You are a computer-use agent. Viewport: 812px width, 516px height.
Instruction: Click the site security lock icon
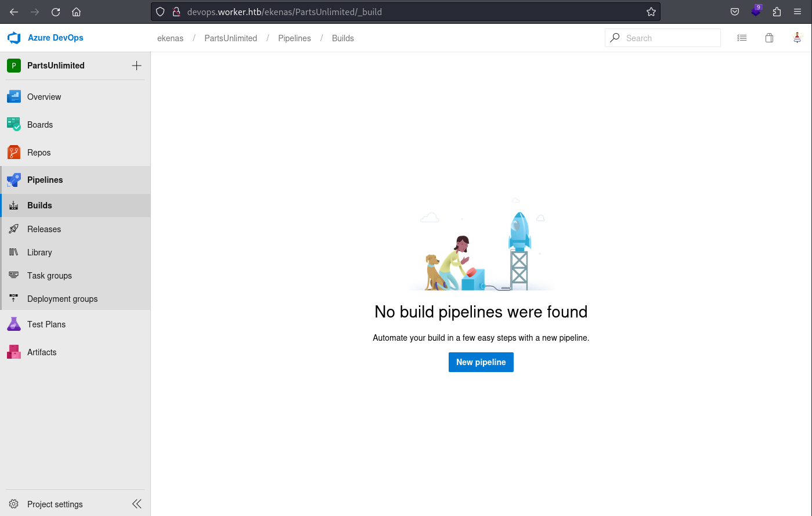176,12
